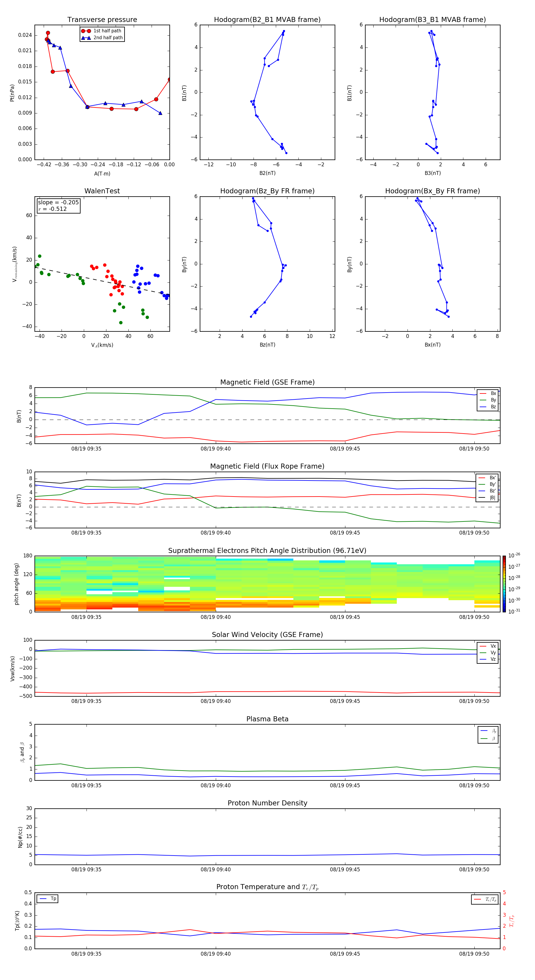Click the 'B2(nT)' x-axis label
Screen dimensions: 535x980
[267, 173]
